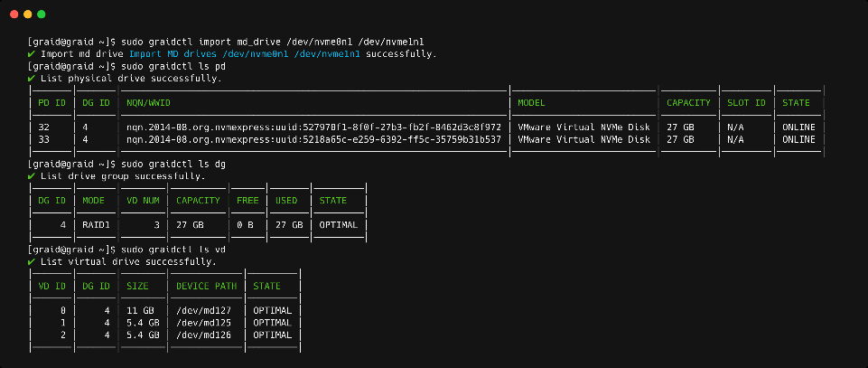Viewport: 868px width, 368px height.
Task: Click the 'MODEL' column header
Action: [531, 103]
